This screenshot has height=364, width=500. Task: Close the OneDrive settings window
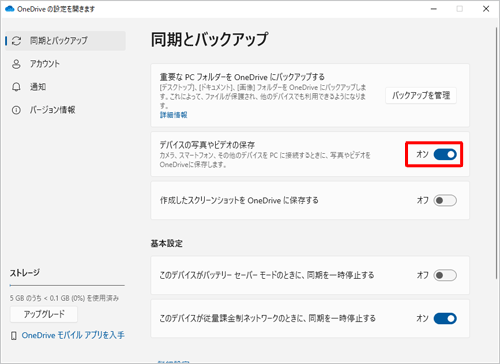tap(486, 9)
